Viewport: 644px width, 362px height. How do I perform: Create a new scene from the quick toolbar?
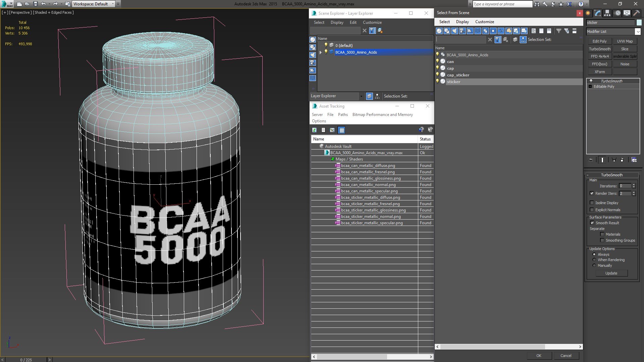(19, 4)
